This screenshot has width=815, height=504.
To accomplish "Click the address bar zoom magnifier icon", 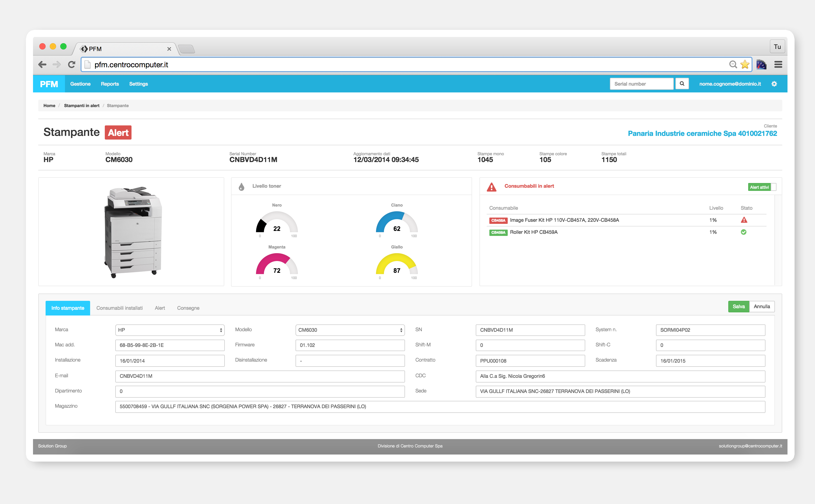I will pos(733,64).
